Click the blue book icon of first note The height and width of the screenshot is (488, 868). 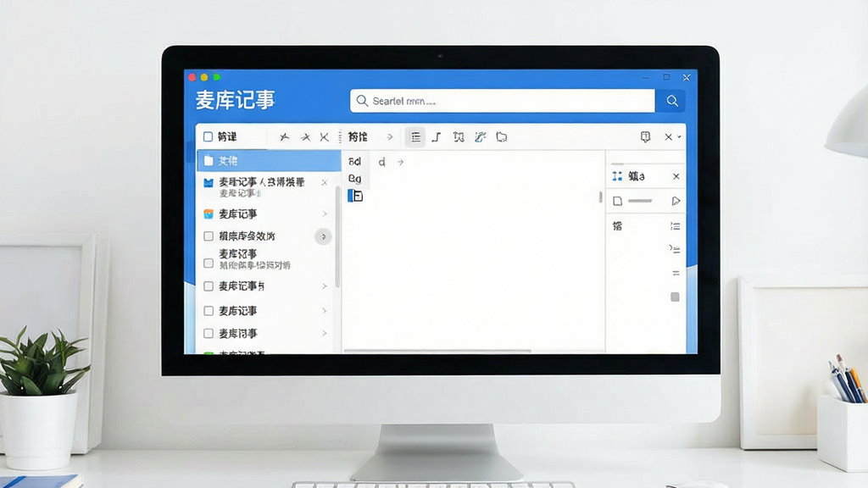tap(209, 183)
